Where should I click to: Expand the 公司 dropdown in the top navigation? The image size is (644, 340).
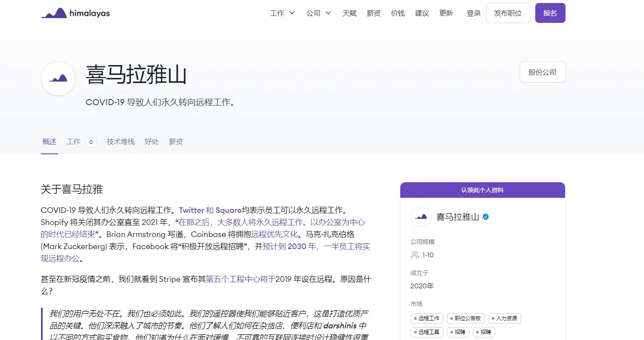319,13
